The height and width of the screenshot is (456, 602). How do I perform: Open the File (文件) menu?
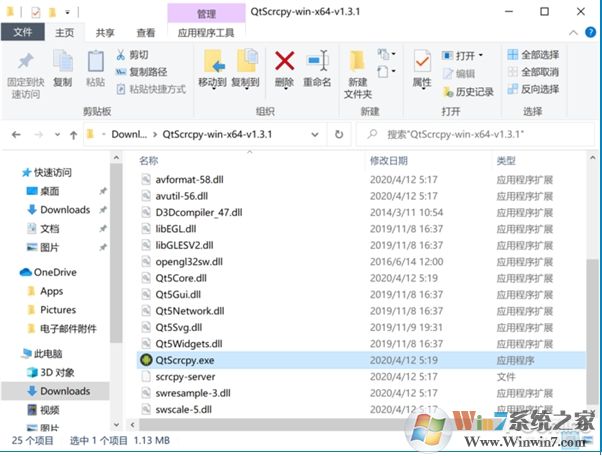[23, 32]
